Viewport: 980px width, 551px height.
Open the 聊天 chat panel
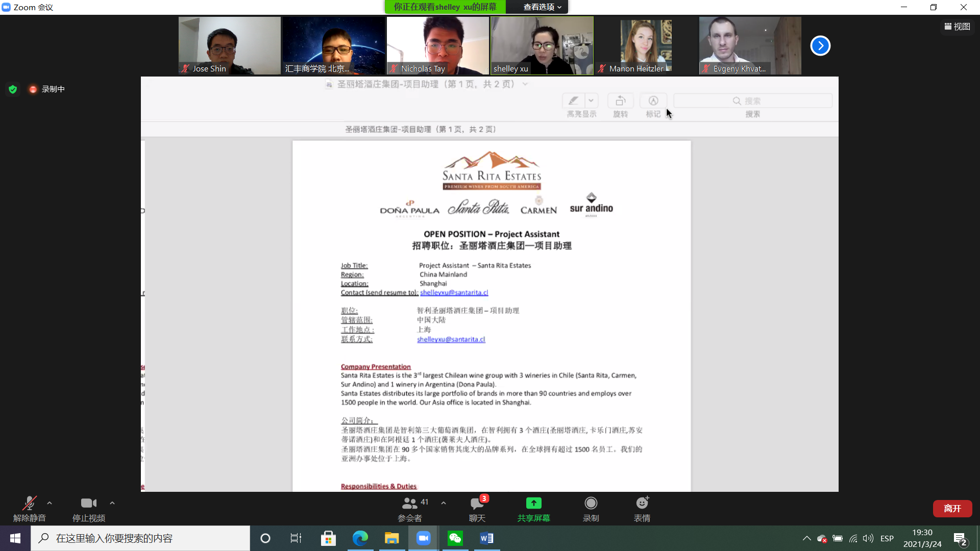coord(477,509)
